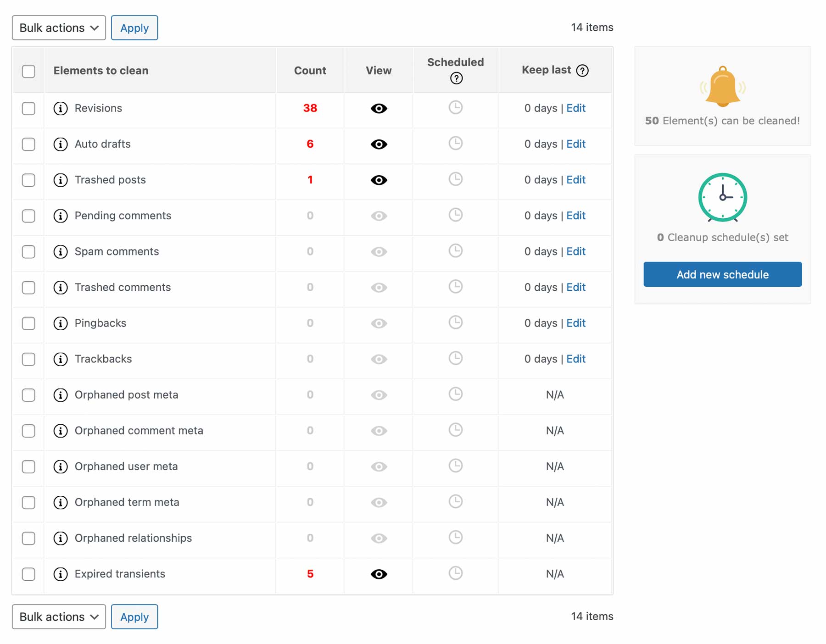Open info icon next to Expired transients
This screenshot has width=826, height=644.
[60, 574]
